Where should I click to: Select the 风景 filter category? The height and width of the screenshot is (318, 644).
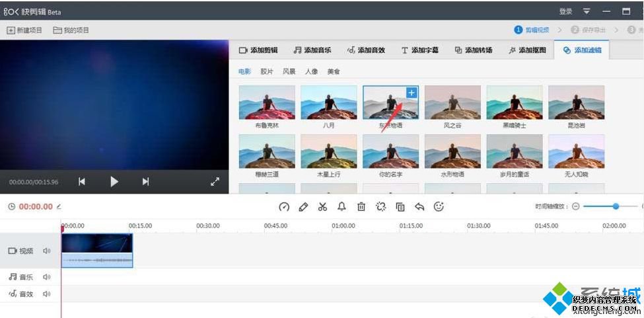(289, 71)
